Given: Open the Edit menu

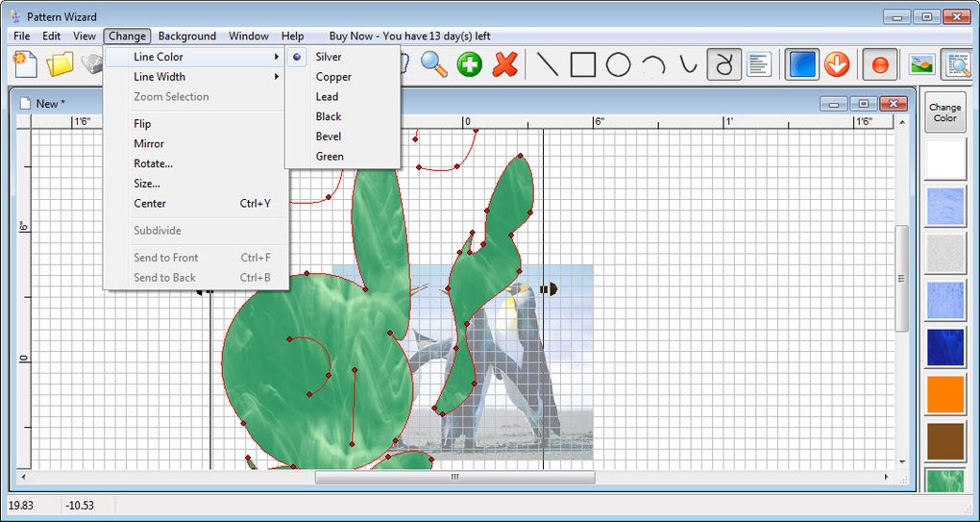Looking at the screenshot, I should 51,37.
